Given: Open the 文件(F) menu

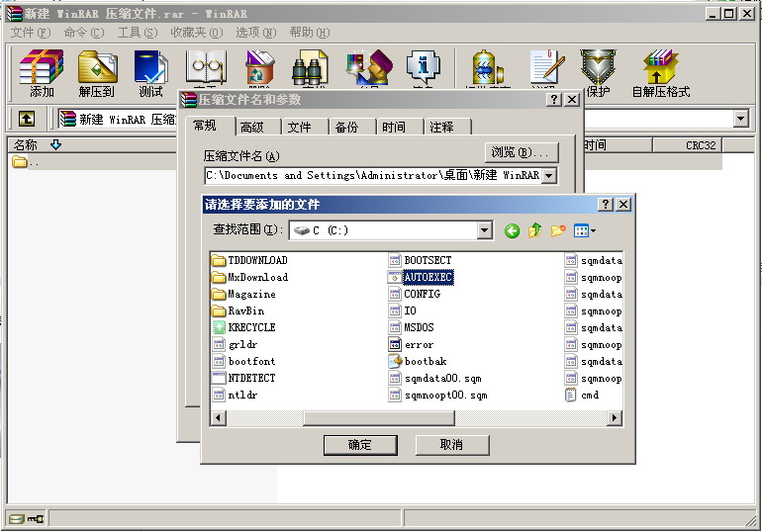Looking at the screenshot, I should click(x=31, y=33).
